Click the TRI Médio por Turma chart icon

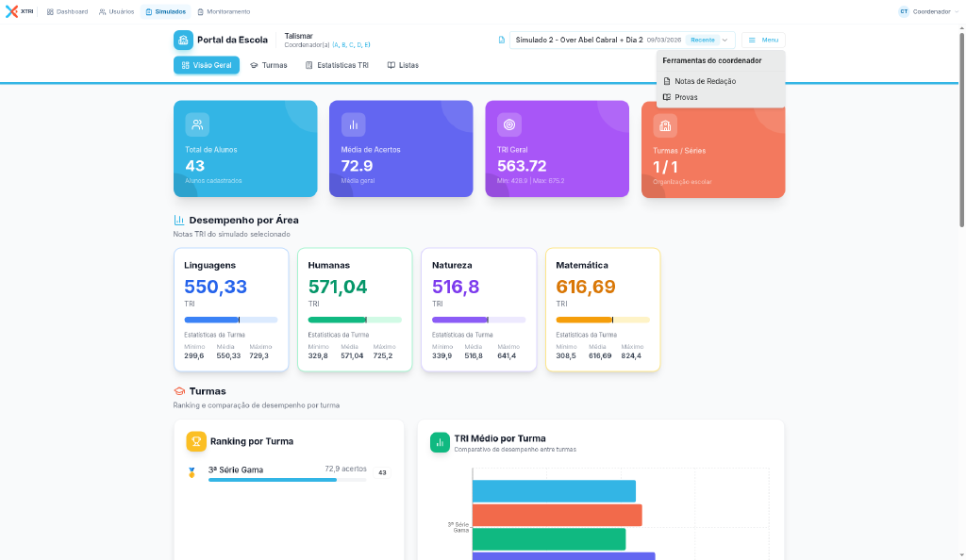(440, 442)
